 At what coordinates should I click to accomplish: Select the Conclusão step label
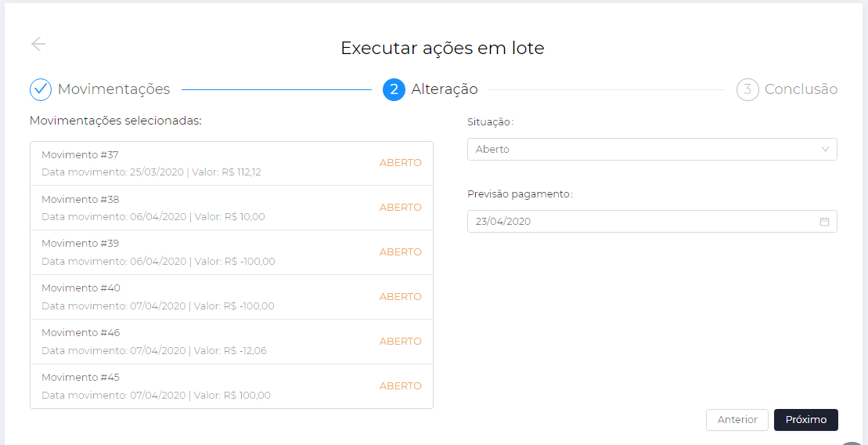801,89
